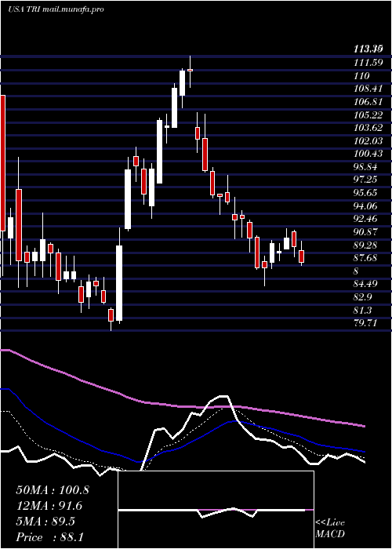Select the 110 price axis label
The height and width of the screenshot is (549, 392).
(x=361, y=75)
